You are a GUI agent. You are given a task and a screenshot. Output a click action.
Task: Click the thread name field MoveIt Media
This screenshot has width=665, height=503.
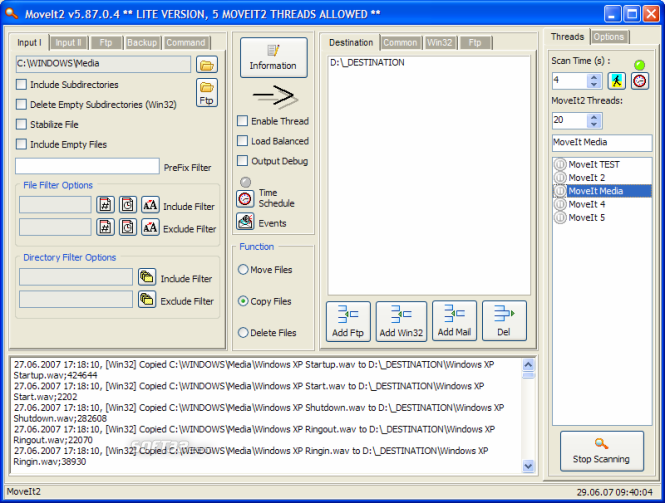coord(602,143)
